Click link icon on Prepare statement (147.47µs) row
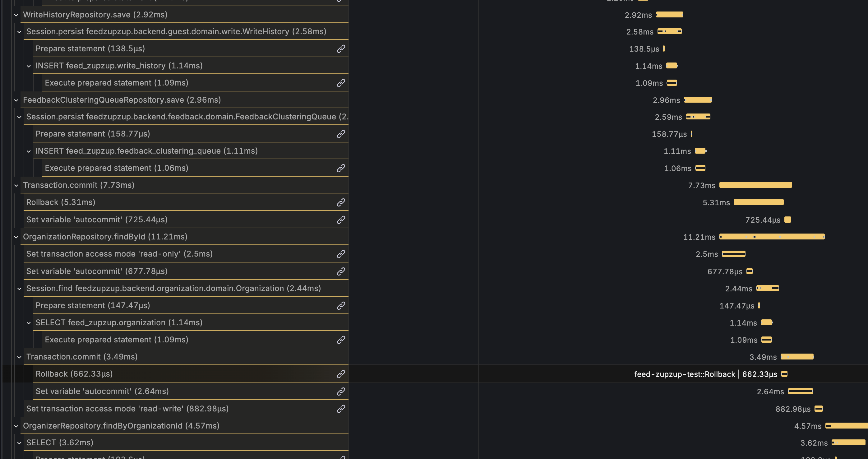 click(341, 306)
